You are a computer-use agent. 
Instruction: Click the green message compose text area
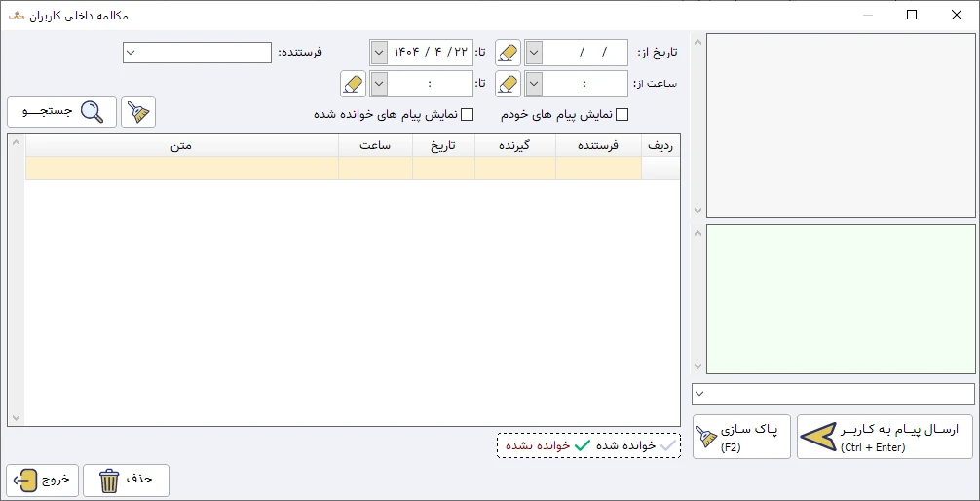(841, 299)
